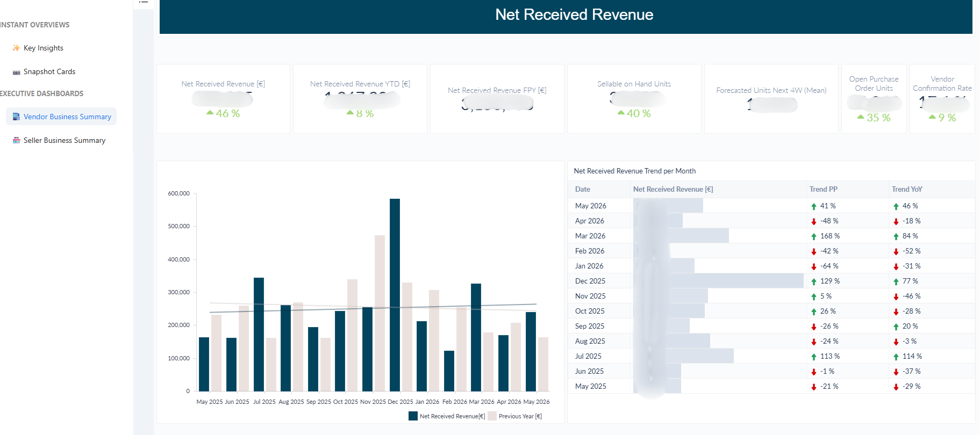This screenshot has height=435, width=980.
Task: Click the -64 % Trend PP value
Action: 829,266
